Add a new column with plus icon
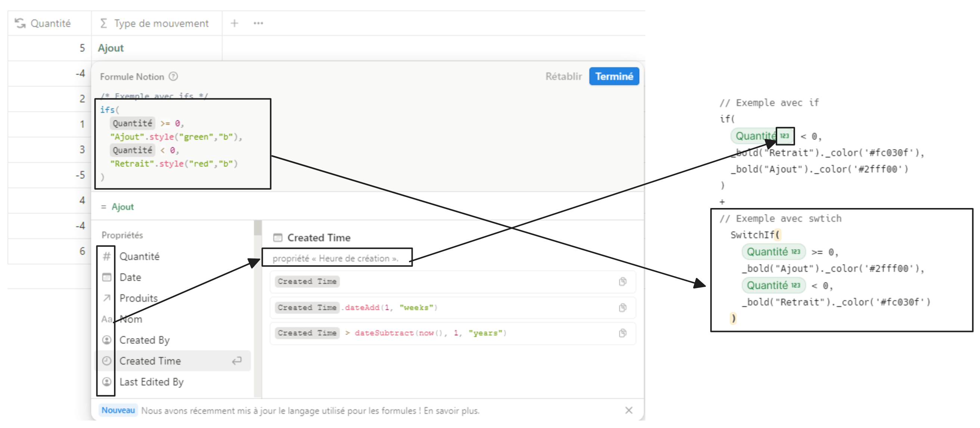Image resolution: width=980 pixels, height=428 pixels. (234, 23)
